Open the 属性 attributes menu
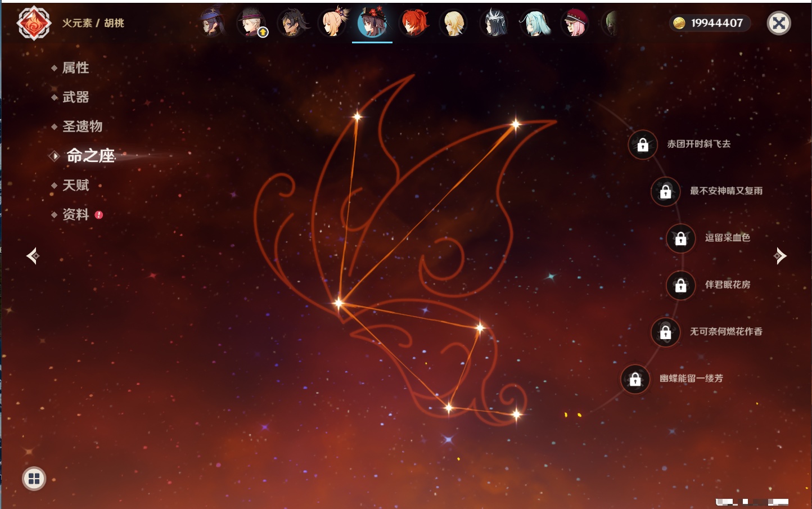Image resolution: width=812 pixels, height=509 pixels. click(75, 68)
